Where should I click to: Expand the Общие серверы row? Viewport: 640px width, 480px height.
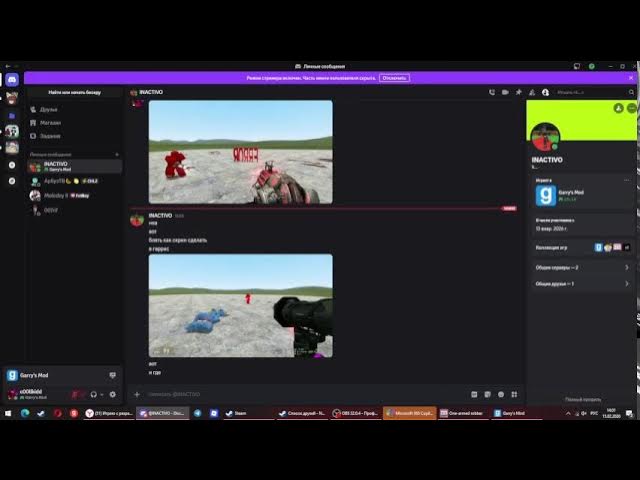582,268
